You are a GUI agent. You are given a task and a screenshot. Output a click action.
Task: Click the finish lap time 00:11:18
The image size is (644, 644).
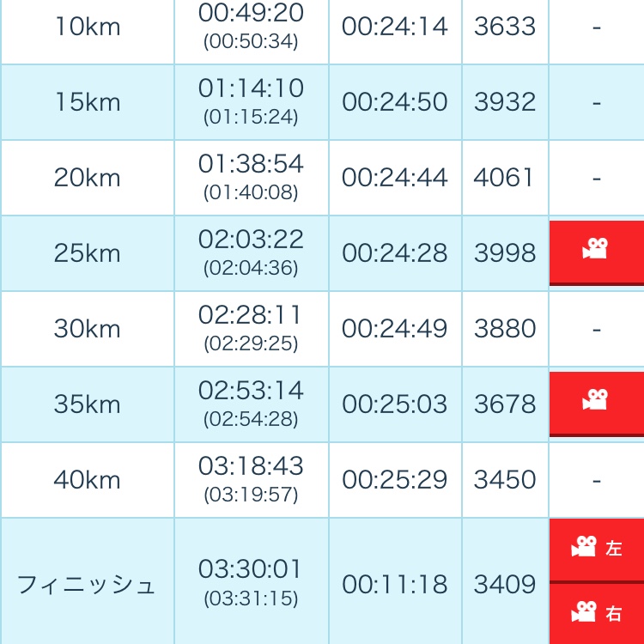[395, 584]
